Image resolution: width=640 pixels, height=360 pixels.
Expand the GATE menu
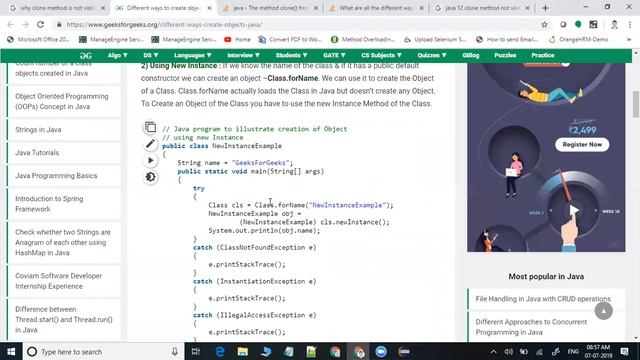(x=334, y=56)
